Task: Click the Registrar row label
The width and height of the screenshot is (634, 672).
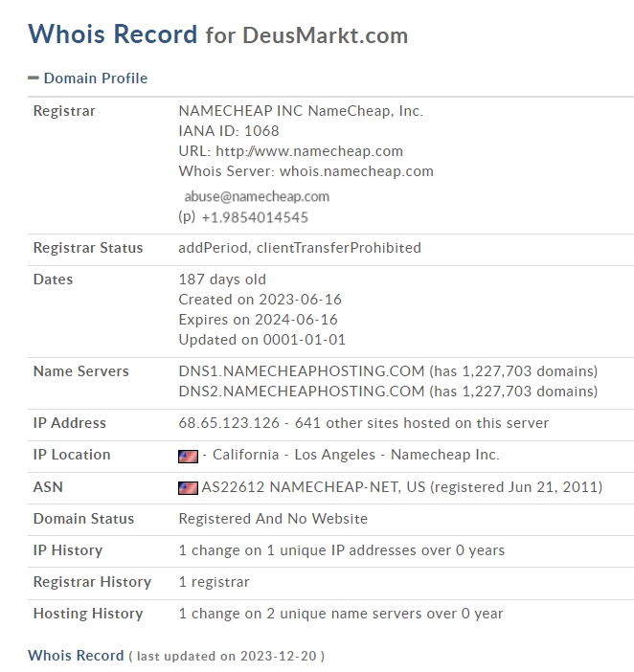Action: tap(64, 111)
